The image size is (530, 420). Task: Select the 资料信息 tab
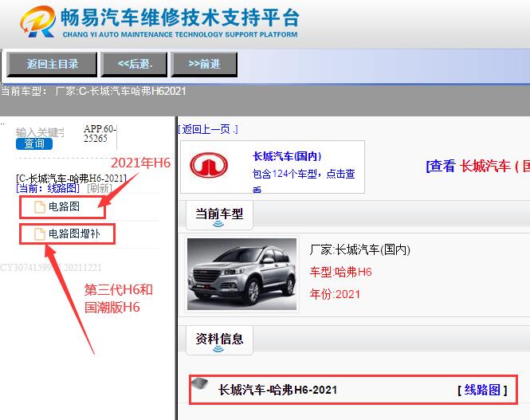point(219,340)
